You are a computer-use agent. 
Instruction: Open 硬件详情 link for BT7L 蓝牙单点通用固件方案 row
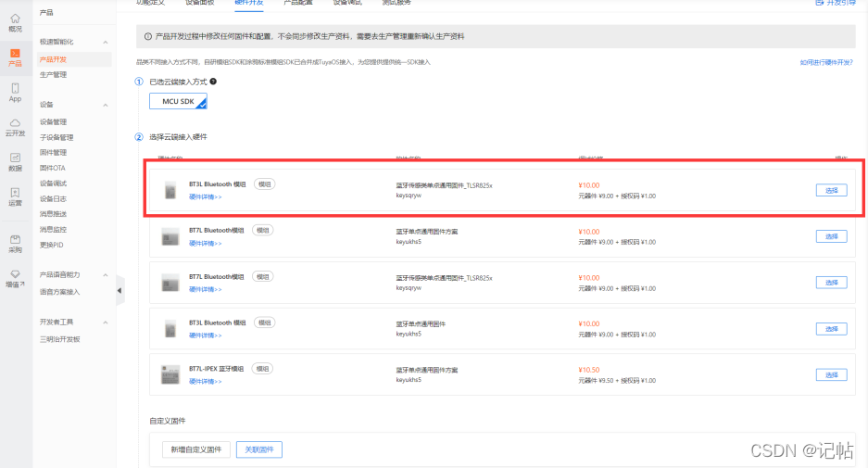pos(206,244)
